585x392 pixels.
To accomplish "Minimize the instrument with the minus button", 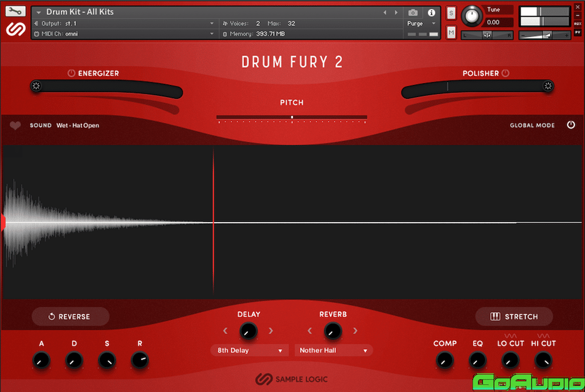I will point(578,15).
